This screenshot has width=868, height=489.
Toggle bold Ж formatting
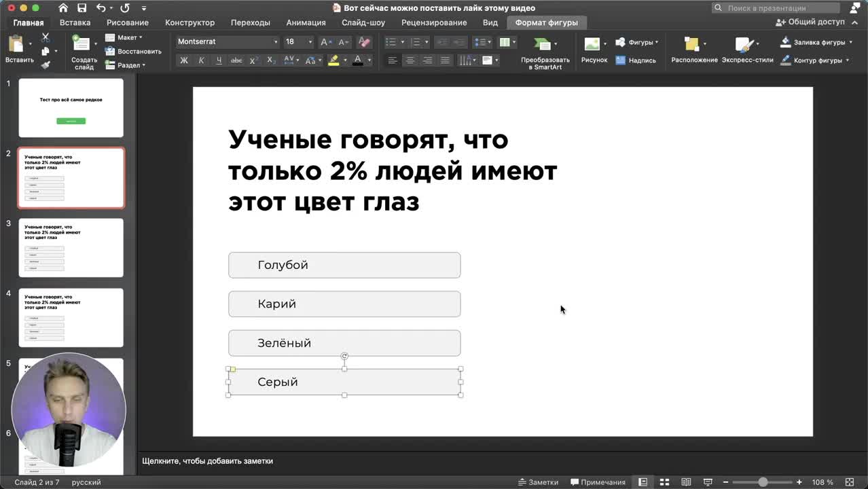coord(183,60)
